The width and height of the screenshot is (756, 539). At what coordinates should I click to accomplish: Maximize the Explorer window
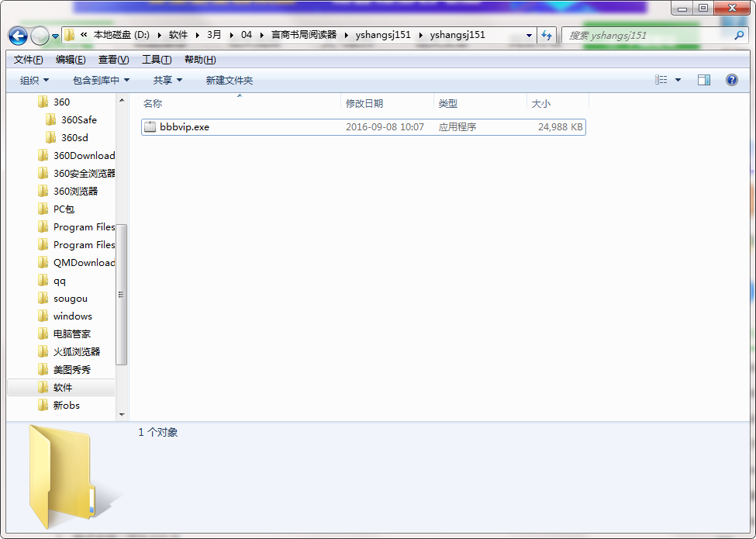pos(703,8)
